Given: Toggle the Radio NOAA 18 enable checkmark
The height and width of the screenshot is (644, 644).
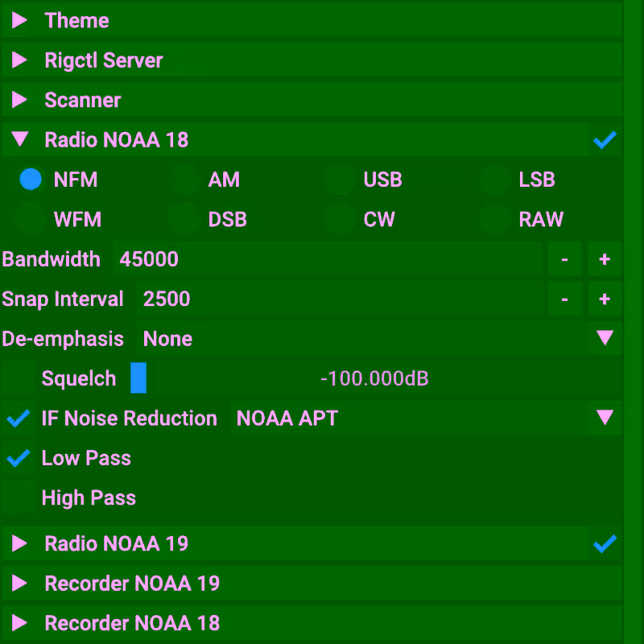Looking at the screenshot, I should (605, 139).
